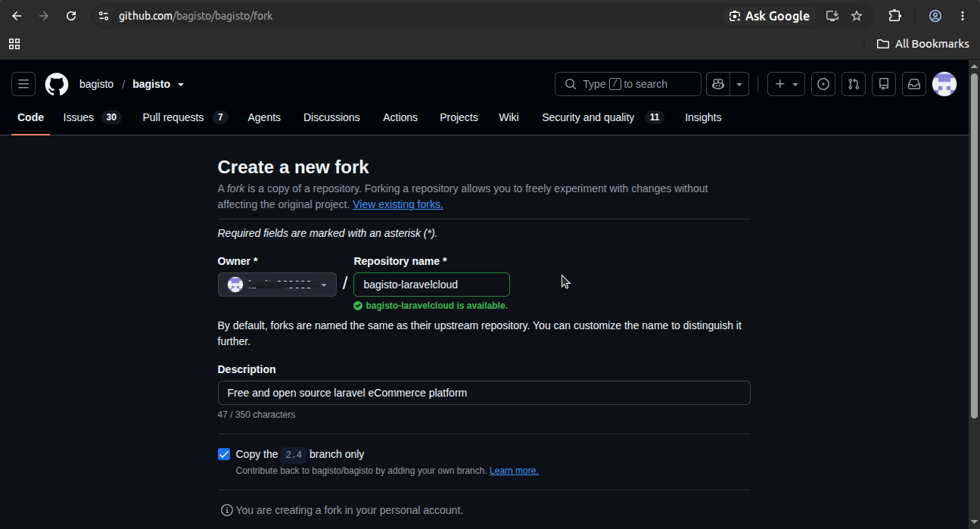Open the Projects tab
This screenshot has width=980, height=529.
(459, 117)
